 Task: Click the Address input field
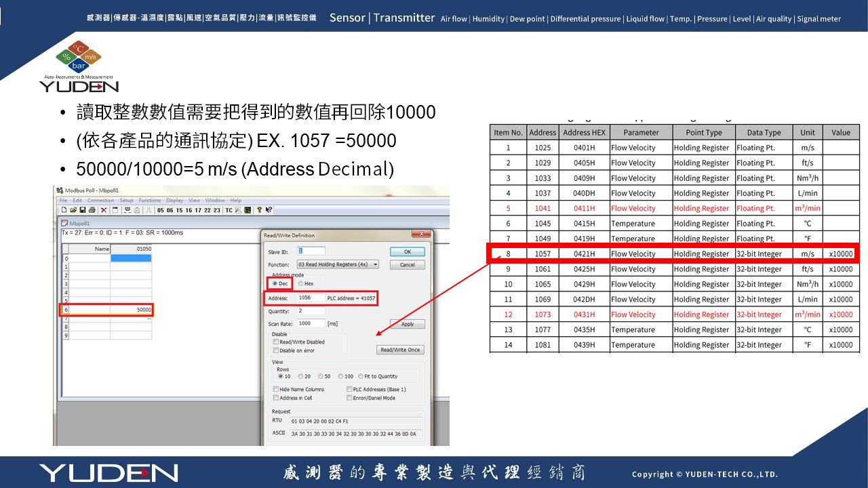(311, 298)
